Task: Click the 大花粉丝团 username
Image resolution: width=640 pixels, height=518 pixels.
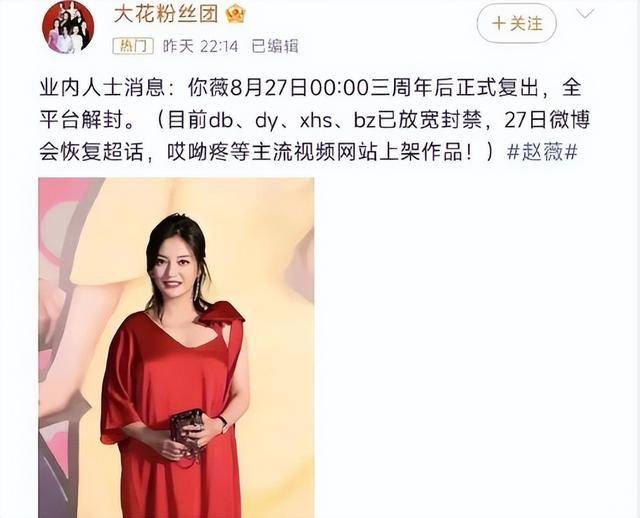Action: click(166, 14)
